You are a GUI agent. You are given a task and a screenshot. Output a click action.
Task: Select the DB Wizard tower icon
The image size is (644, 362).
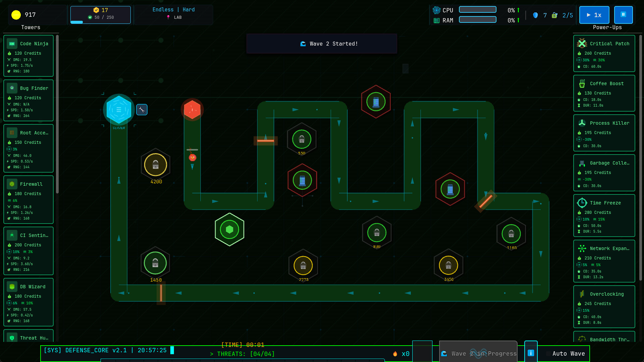[x=12, y=286]
